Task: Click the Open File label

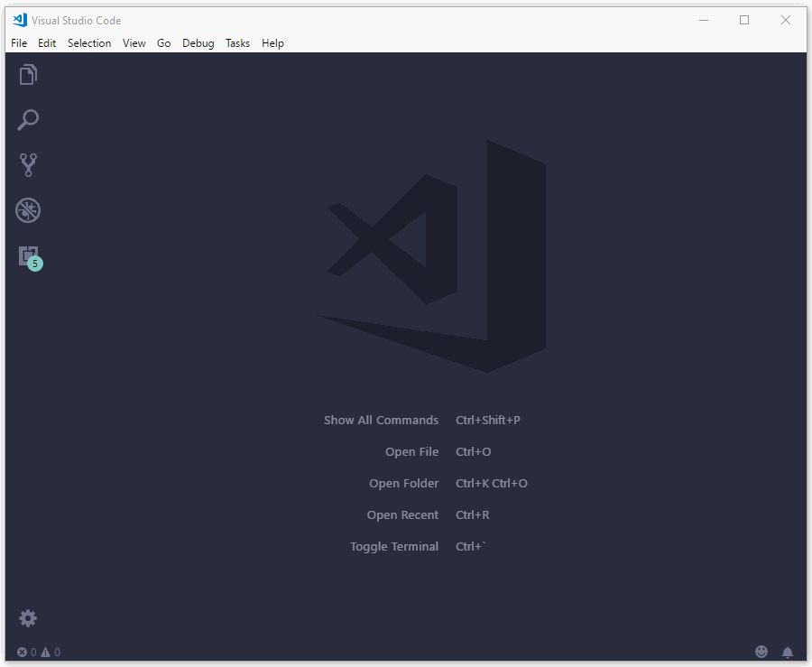Action: click(x=411, y=451)
